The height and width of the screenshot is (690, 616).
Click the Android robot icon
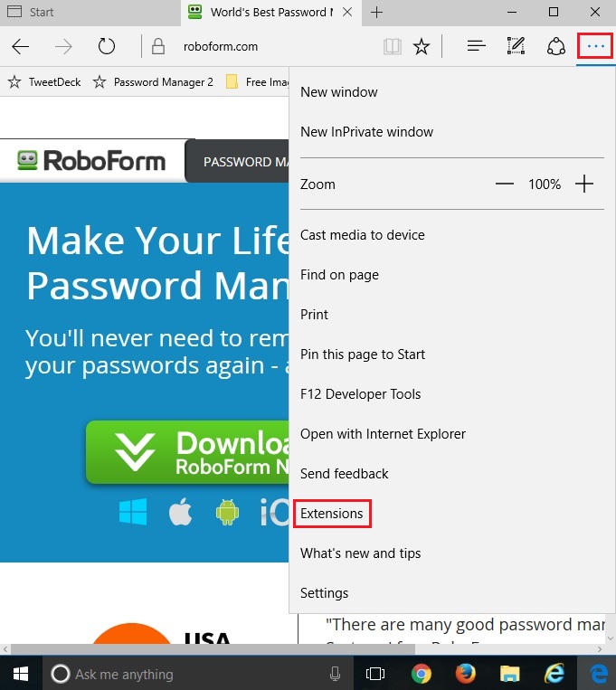coord(227,512)
